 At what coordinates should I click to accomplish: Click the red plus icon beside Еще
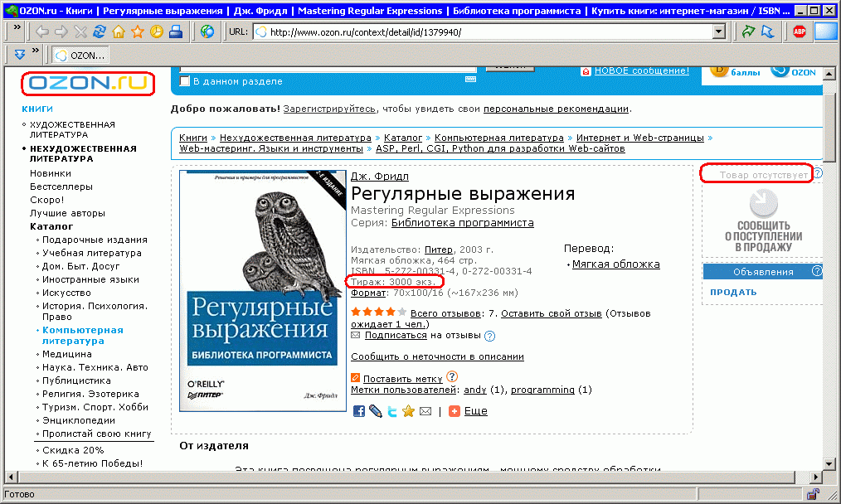click(455, 411)
